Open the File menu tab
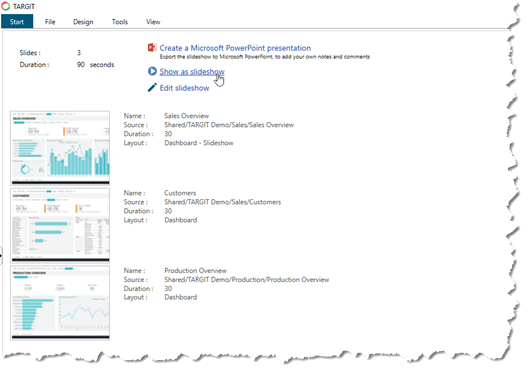The width and height of the screenshot is (529, 372). coord(50,22)
